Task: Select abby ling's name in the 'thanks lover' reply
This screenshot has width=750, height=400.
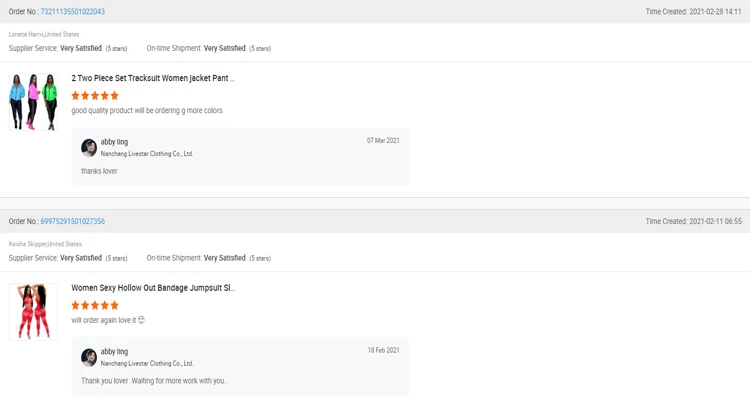Action: 114,142
